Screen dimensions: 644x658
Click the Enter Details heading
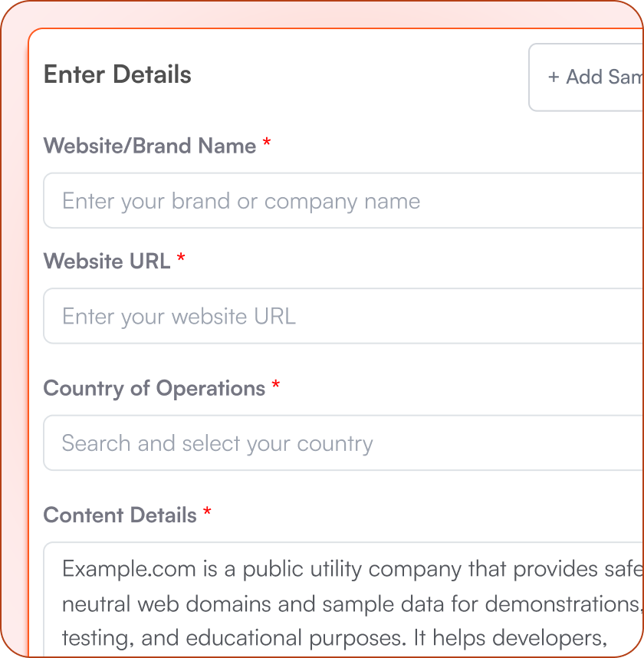pos(117,75)
